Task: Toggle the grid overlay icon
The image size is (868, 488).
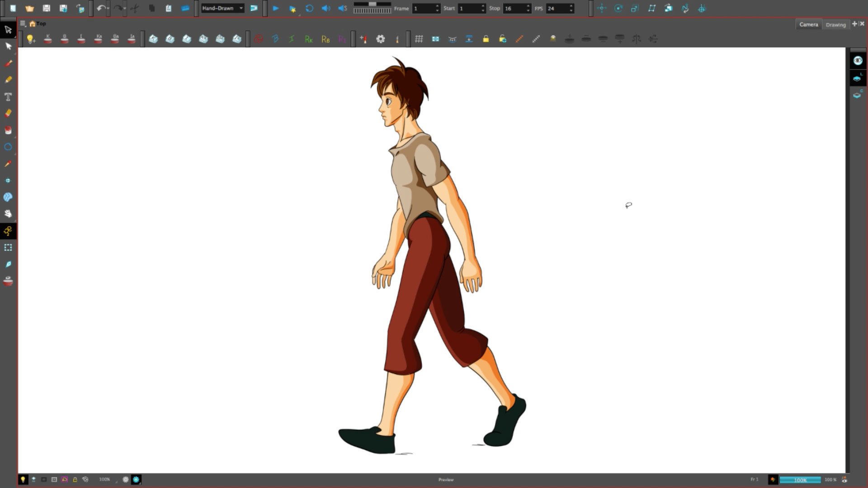Action: pyautogui.click(x=419, y=39)
